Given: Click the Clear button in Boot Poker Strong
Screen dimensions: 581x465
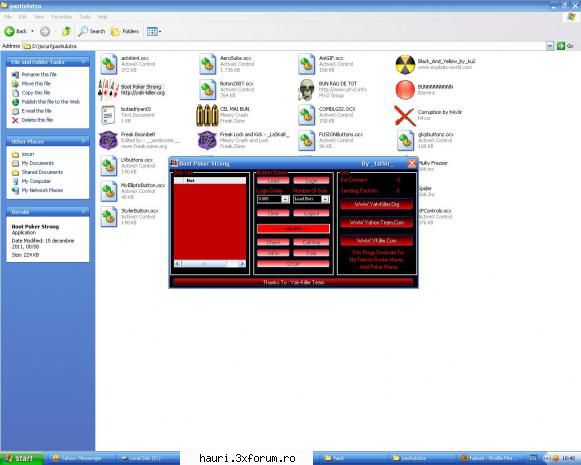Looking at the screenshot, I should [273, 213].
